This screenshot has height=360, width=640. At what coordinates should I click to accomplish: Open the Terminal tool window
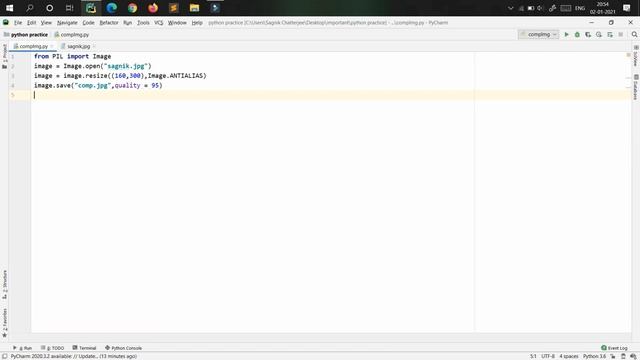tap(84, 348)
